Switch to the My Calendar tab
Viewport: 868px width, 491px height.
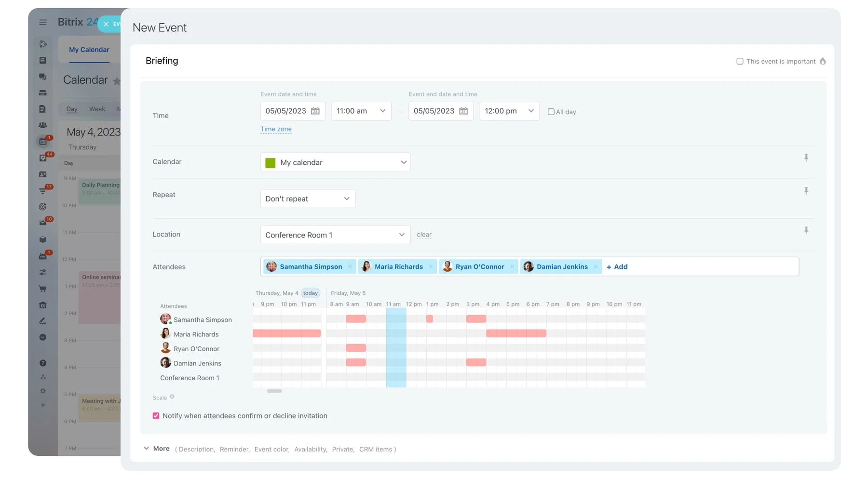pos(89,50)
